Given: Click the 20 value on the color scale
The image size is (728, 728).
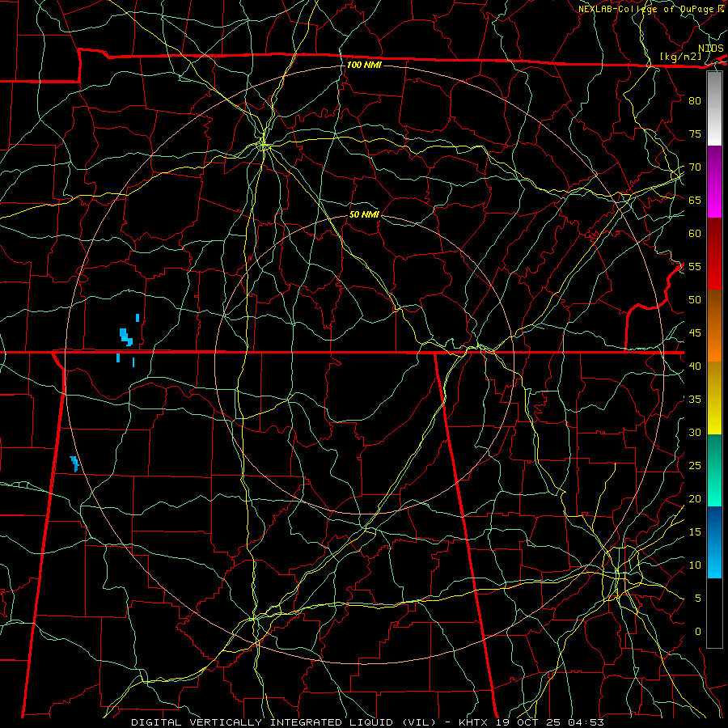Looking at the screenshot, I should [695, 498].
